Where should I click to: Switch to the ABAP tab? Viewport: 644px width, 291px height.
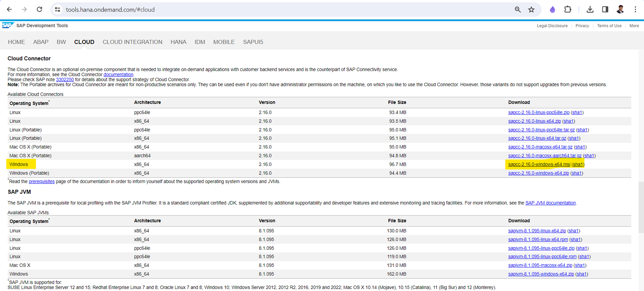(x=41, y=42)
